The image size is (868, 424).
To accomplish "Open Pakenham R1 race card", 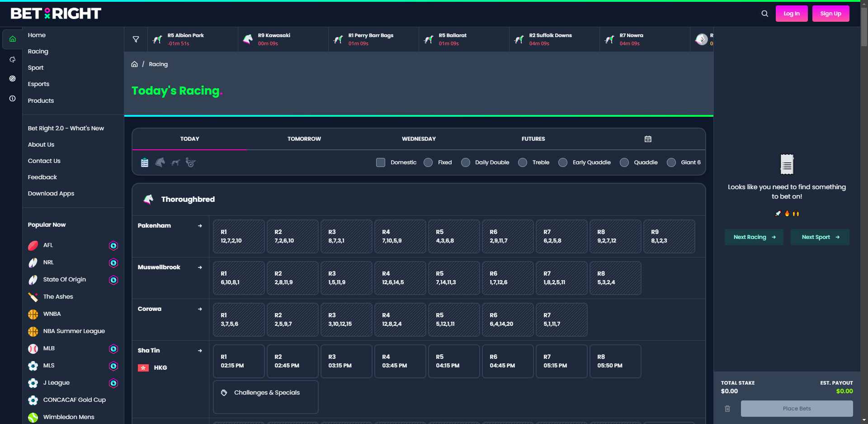I will (x=239, y=236).
